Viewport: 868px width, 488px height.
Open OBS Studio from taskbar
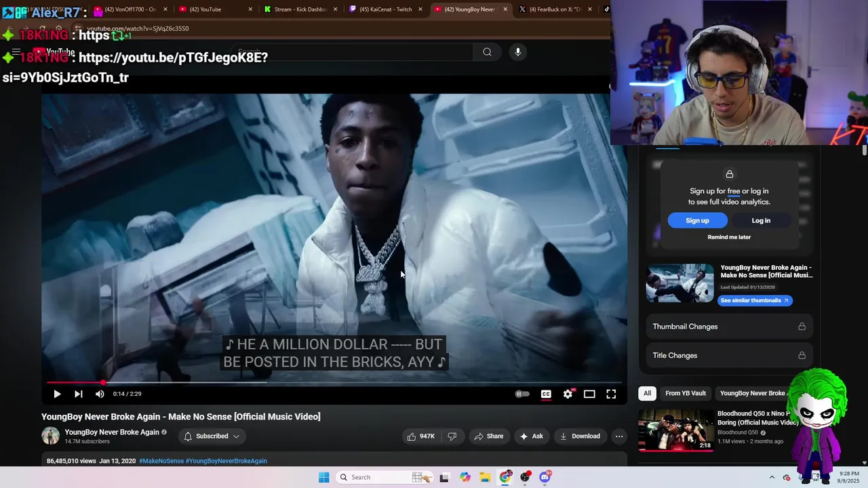tap(525, 477)
